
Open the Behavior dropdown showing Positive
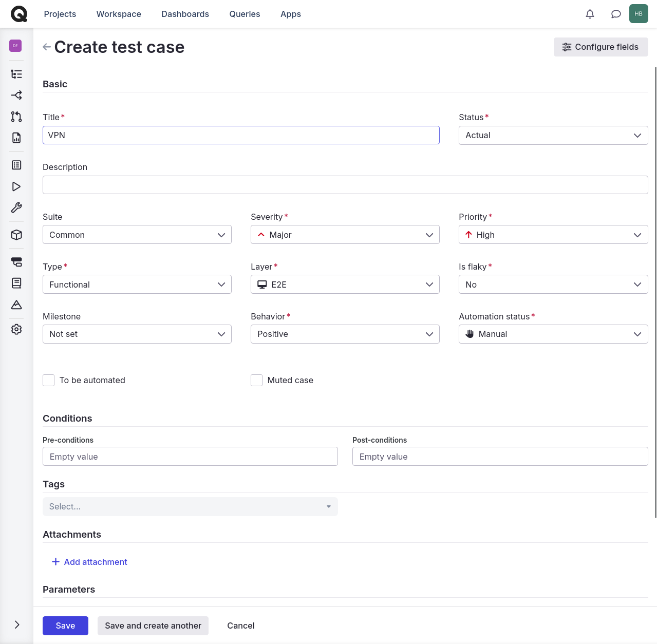click(345, 334)
